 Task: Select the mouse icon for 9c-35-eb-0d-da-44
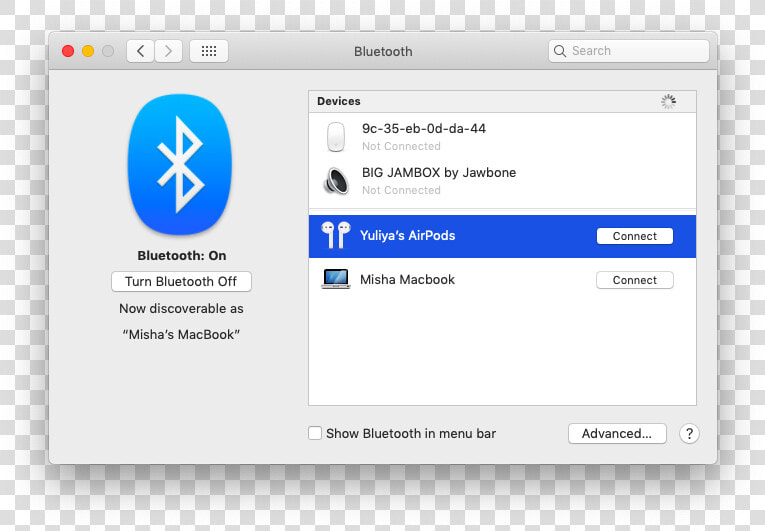pyautogui.click(x=336, y=137)
